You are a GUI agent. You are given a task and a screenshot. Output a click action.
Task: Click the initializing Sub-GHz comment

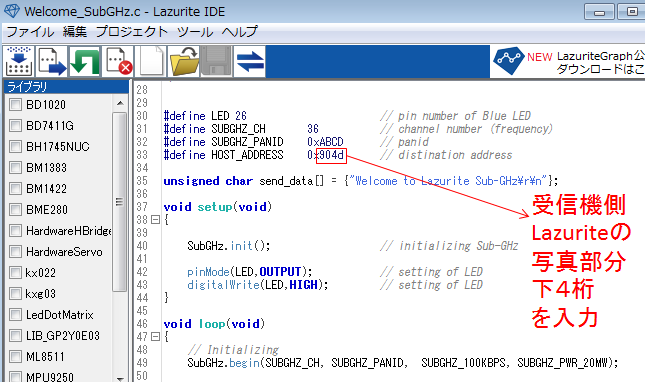[449, 246]
